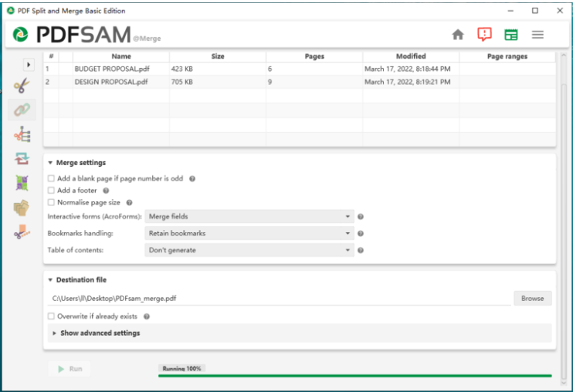Select the DESIGN PROPOSAL.pdf row

tap(300, 82)
